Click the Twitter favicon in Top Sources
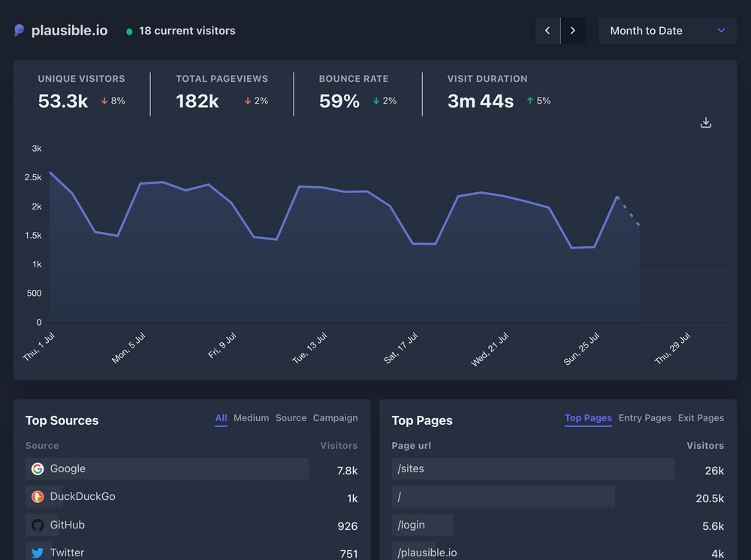This screenshot has width=751, height=560. (37, 552)
